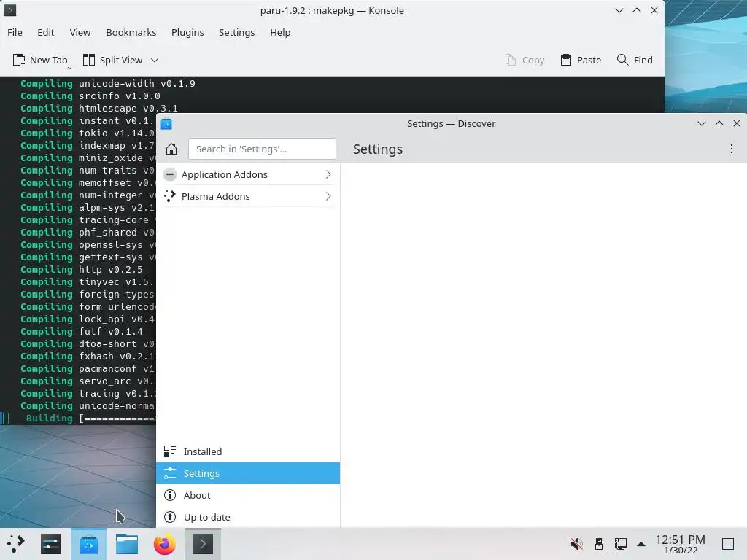Click the About info icon in Discover
The height and width of the screenshot is (560, 747).
pos(170,495)
